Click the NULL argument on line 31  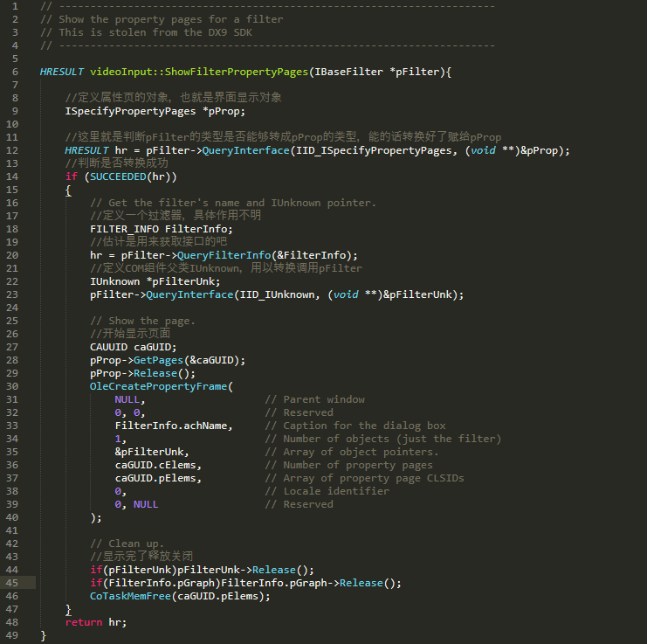[x=127, y=399]
